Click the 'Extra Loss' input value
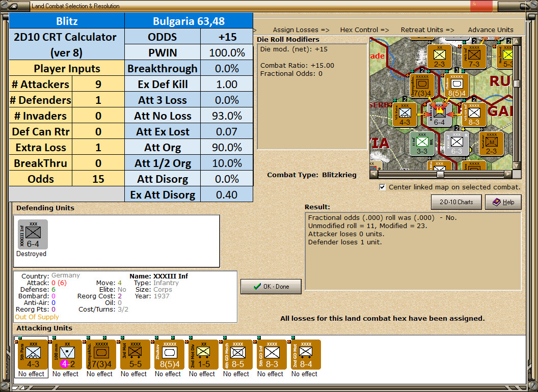Image resolution: width=538 pixels, height=392 pixels. click(x=98, y=148)
